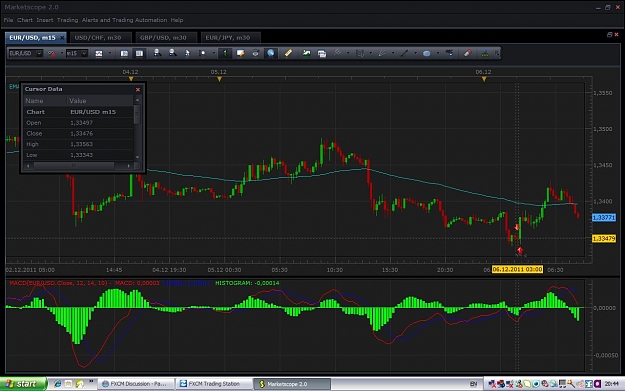Expand arrow next to straight line tool
The width and height of the screenshot is (625, 391).
(x=415, y=53)
